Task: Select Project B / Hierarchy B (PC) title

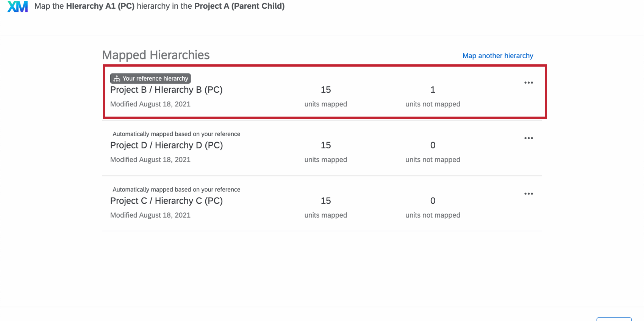Action: point(166,90)
